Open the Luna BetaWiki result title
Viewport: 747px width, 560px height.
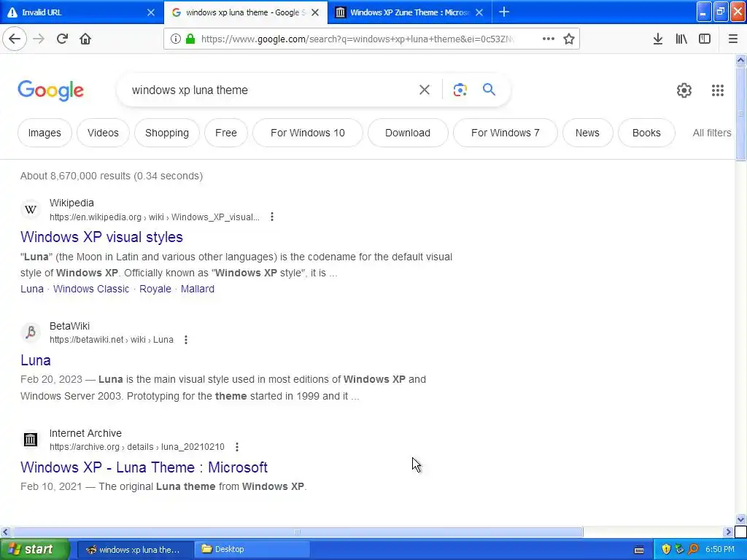[x=36, y=360]
